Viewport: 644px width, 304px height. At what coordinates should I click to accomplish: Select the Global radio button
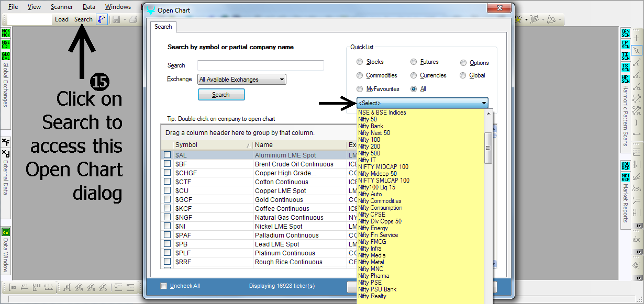point(463,75)
